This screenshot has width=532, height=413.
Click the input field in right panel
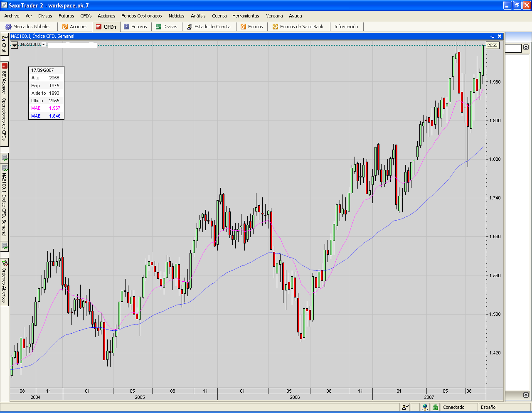[x=513, y=49]
